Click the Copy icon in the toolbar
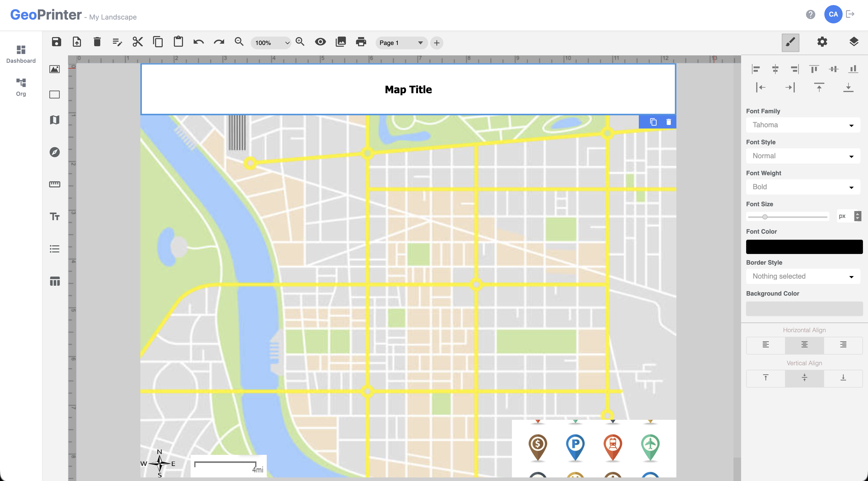This screenshot has width=868, height=481. tap(158, 42)
